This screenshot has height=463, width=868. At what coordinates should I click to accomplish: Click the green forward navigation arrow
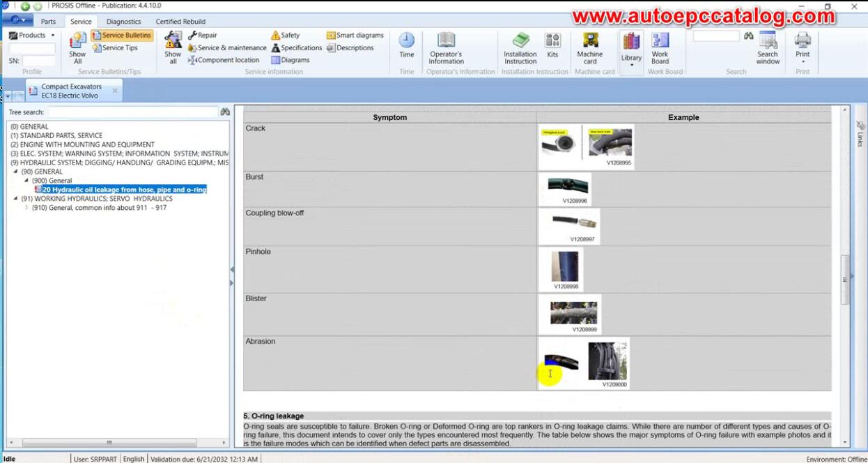coord(37,6)
